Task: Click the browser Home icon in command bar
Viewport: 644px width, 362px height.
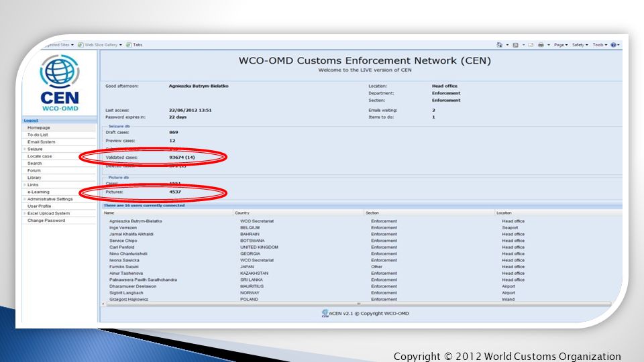Action: coord(499,45)
